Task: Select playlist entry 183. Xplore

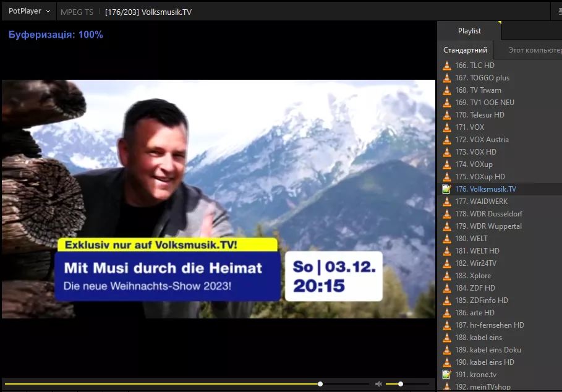Action: 500,276
